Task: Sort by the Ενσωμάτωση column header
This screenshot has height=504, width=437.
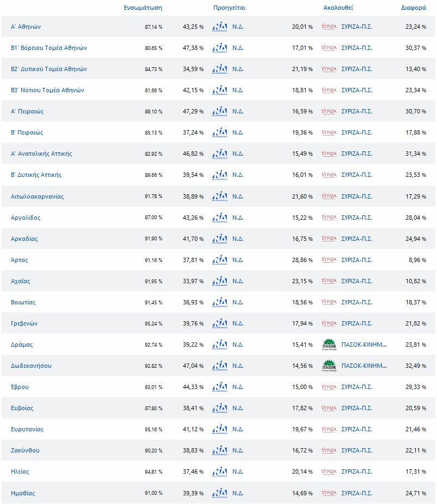Action: click(143, 8)
